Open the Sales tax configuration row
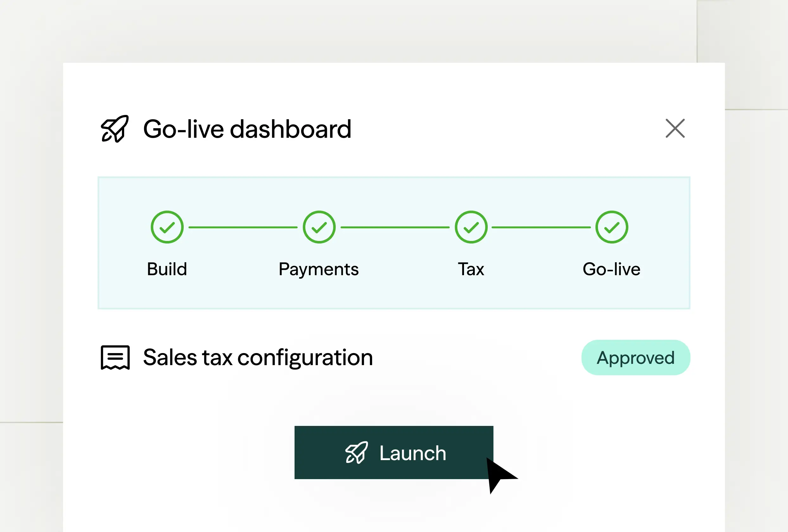 coord(258,358)
